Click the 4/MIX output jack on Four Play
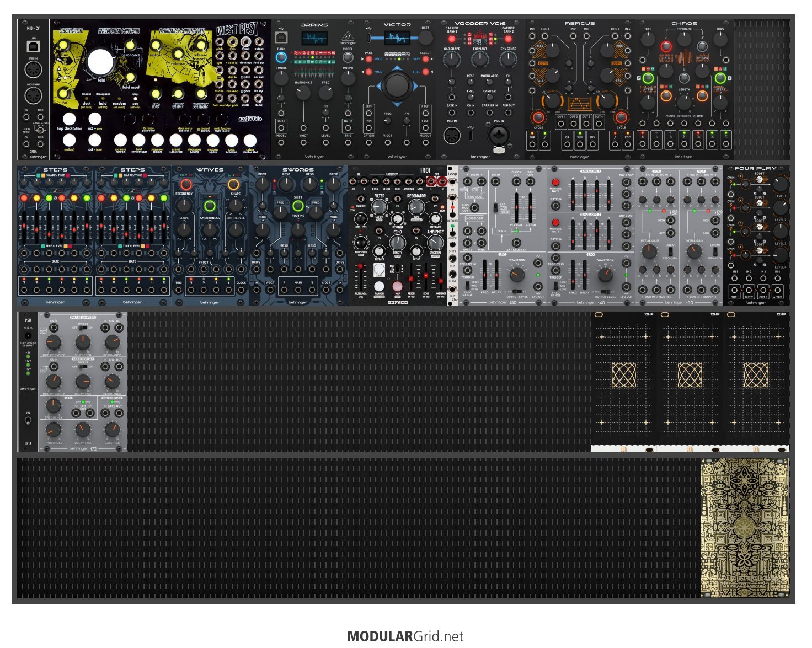Screen dimensions: 812x648 click(777, 291)
